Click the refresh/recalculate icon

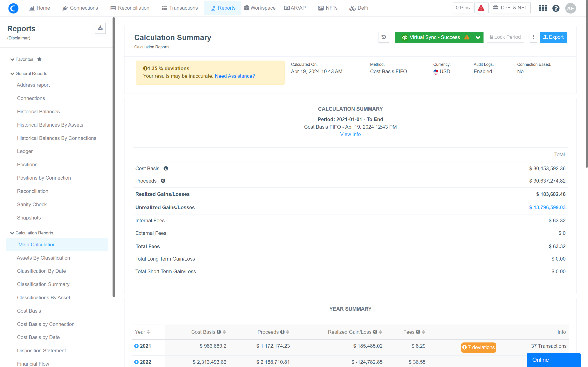coord(384,37)
